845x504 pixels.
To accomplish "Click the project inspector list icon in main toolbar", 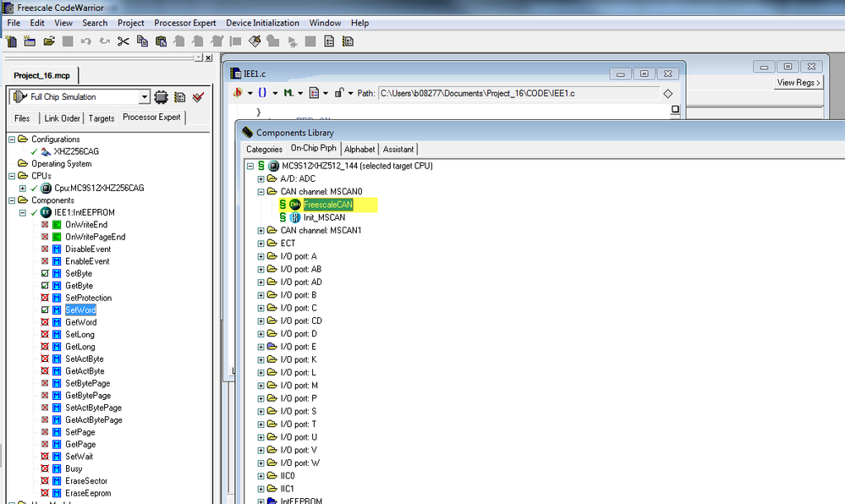I will (329, 41).
